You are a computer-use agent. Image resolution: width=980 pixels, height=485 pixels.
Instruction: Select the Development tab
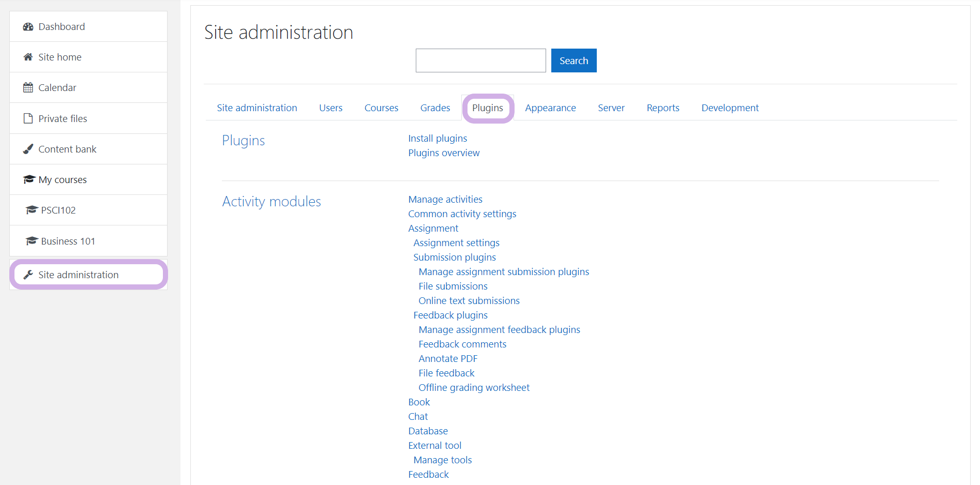[x=730, y=108]
